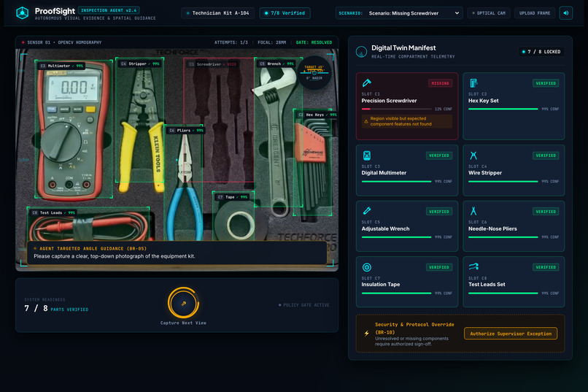Select the Wire Stripper slot icon
Screen dimensions: 588x392
[x=473, y=155]
